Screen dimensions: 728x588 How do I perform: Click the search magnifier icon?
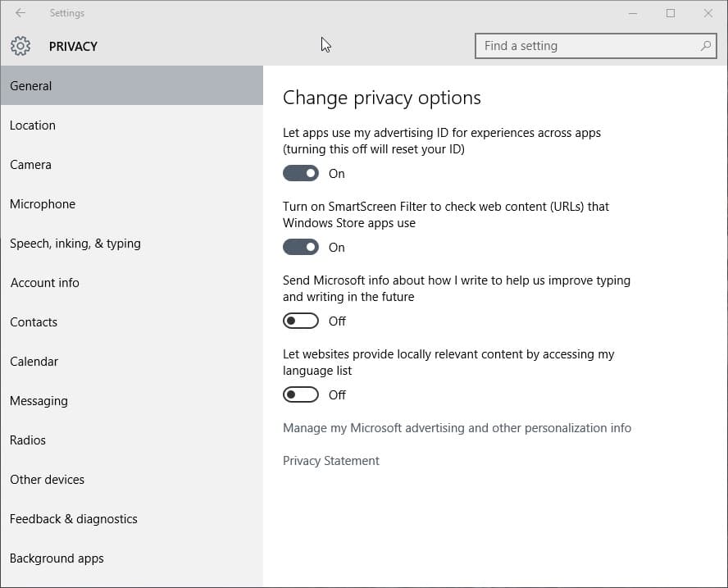point(705,46)
